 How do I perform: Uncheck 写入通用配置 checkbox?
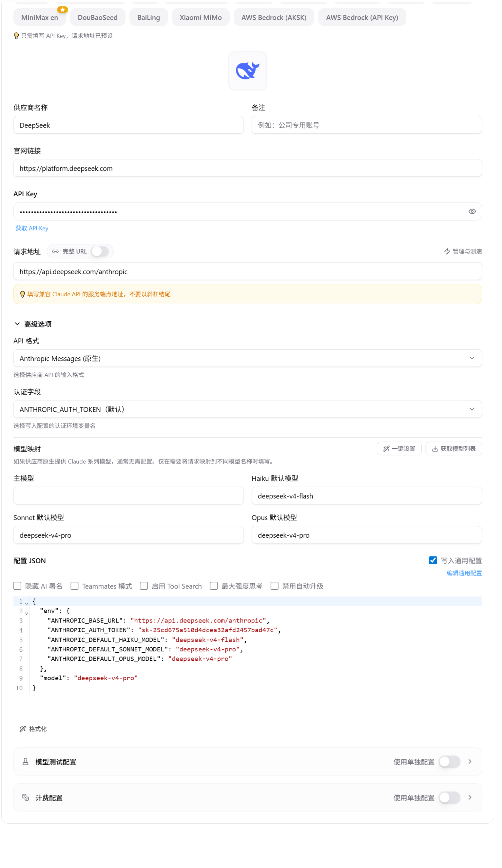433,560
